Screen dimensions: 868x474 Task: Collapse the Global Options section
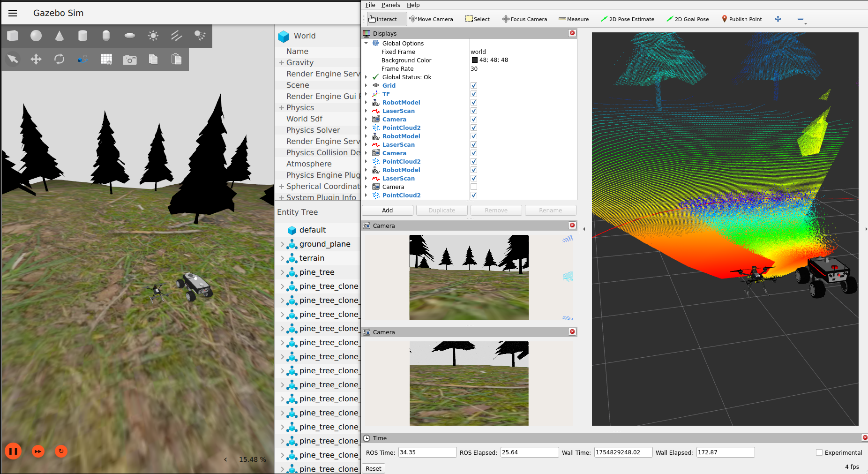point(366,43)
